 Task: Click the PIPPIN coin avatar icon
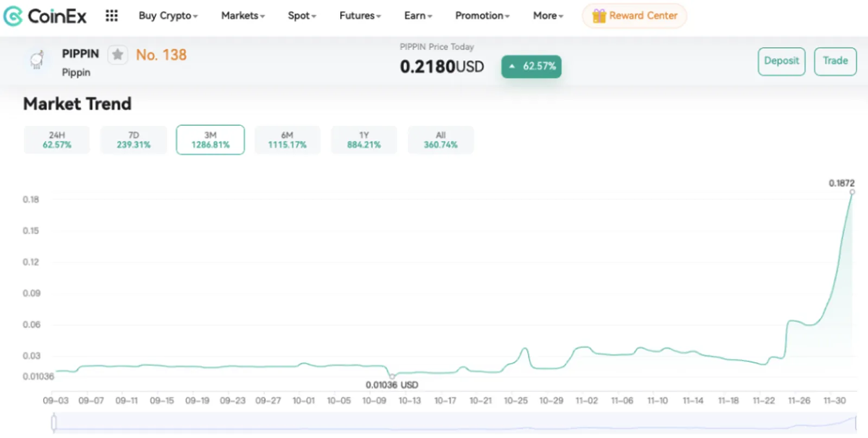click(37, 60)
